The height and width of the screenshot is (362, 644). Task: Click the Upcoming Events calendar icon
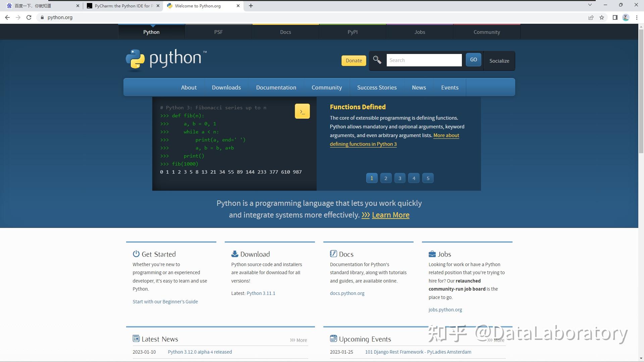pos(333,339)
